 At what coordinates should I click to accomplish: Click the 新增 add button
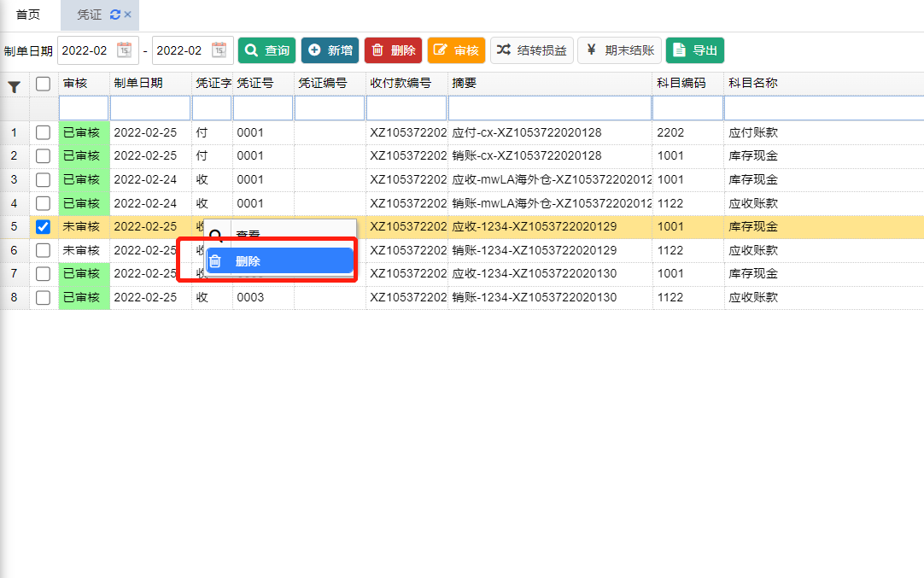[330, 50]
